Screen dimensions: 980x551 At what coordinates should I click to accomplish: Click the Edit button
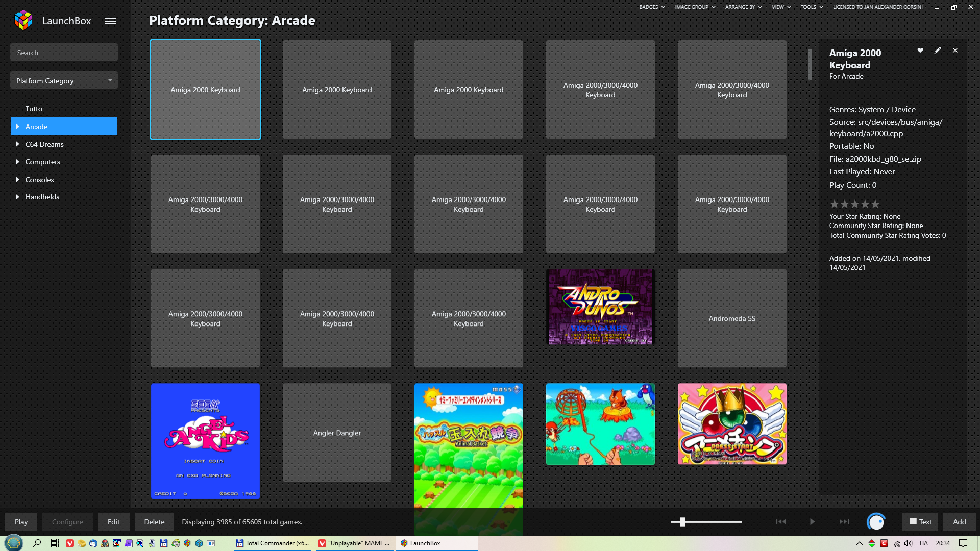tap(113, 522)
